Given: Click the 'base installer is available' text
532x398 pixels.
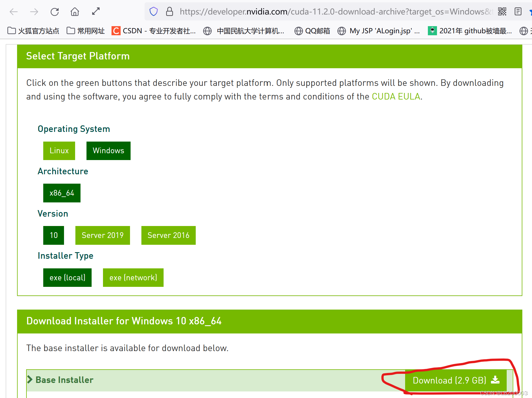Looking at the screenshot, I should pyautogui.click(x=127, y=348).
